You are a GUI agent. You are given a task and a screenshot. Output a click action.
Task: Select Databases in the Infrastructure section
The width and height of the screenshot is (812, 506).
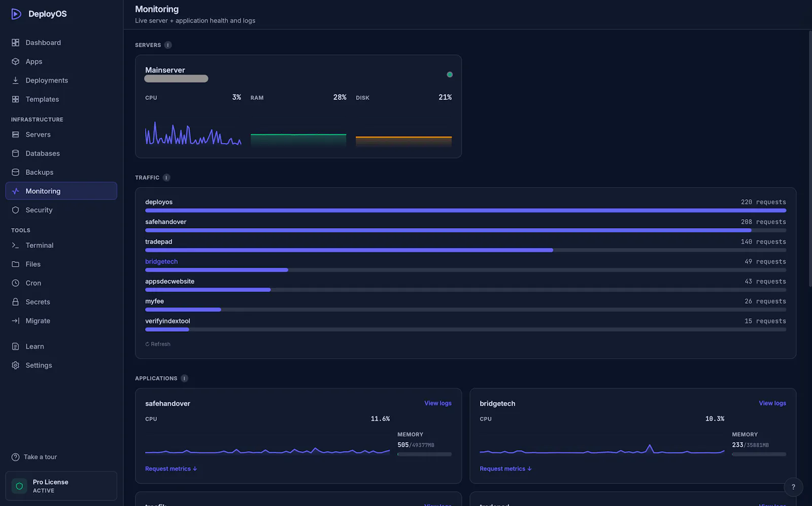[61, 153]
